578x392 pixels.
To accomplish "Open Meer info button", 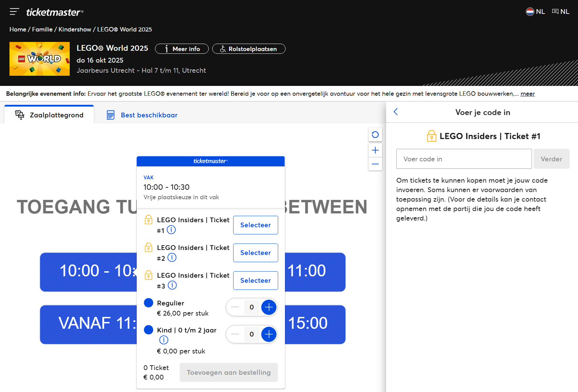I will (182, 49).
